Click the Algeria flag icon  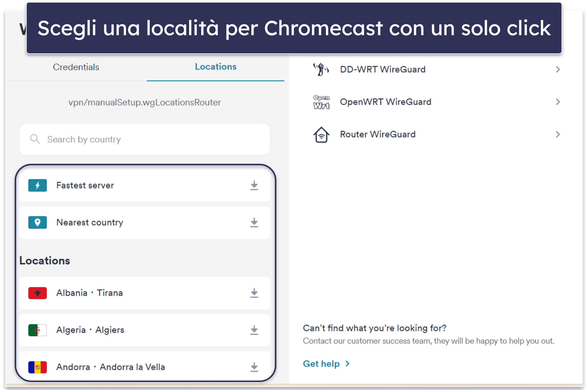(x=37, y=330)
